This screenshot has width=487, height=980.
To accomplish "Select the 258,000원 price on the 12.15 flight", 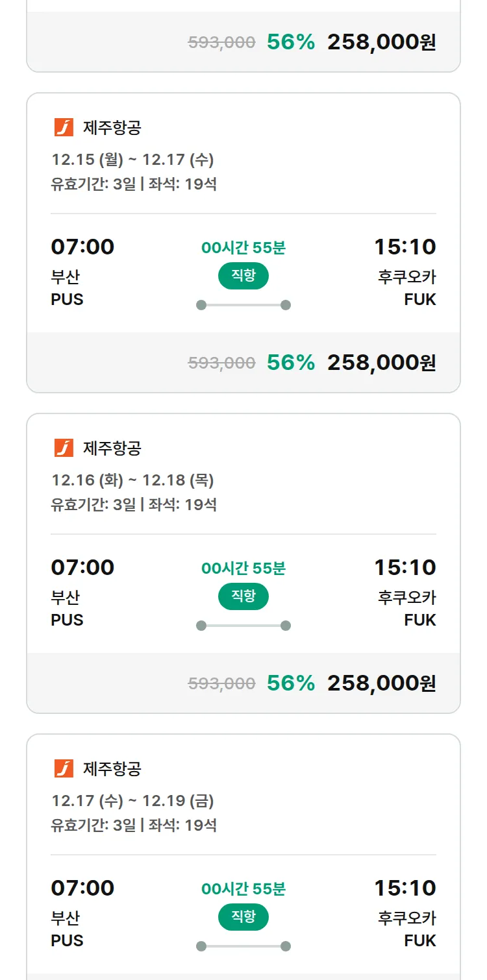I will pos(381,363).
